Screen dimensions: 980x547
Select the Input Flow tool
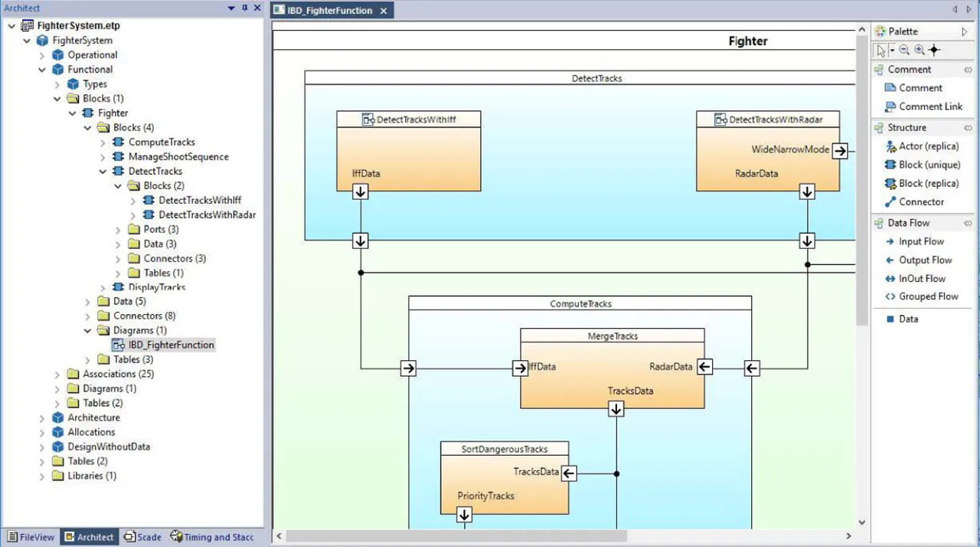pyautogui.click(x=921, y=241)
